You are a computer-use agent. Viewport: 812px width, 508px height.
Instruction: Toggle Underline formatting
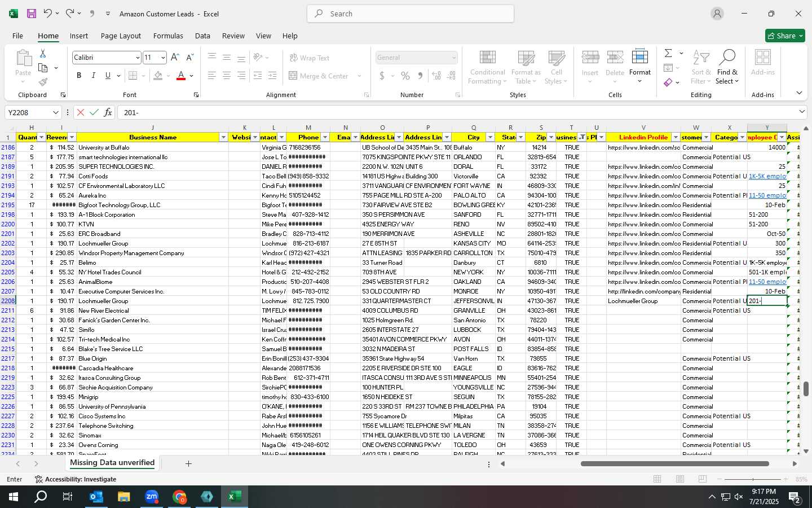(x=108, y=76)
